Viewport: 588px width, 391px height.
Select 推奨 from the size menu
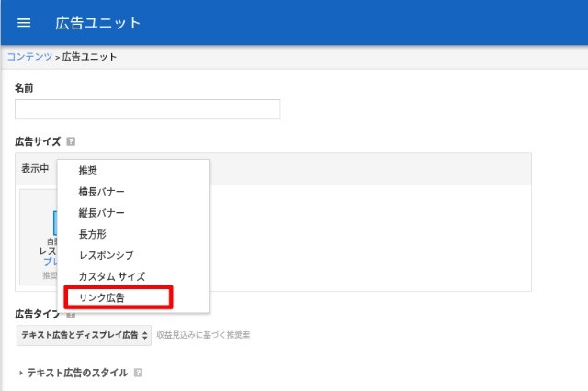click(x=133, y=171)
